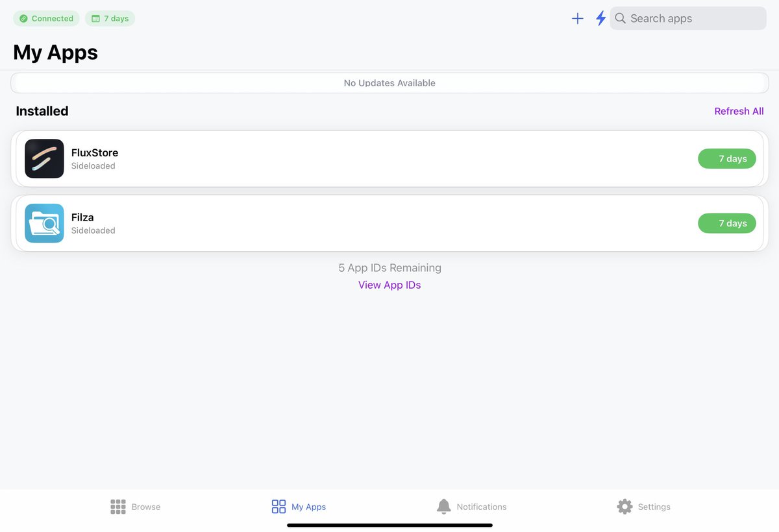This screenshot has width=779, height=532.
Task: Tap the Settings gear icon
Action: click(624, 507)
